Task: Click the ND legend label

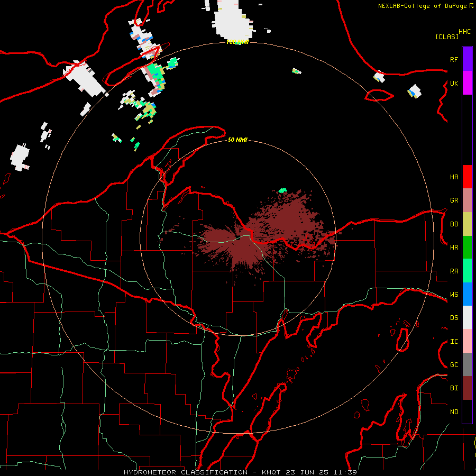Action: (x=454, y=412)
